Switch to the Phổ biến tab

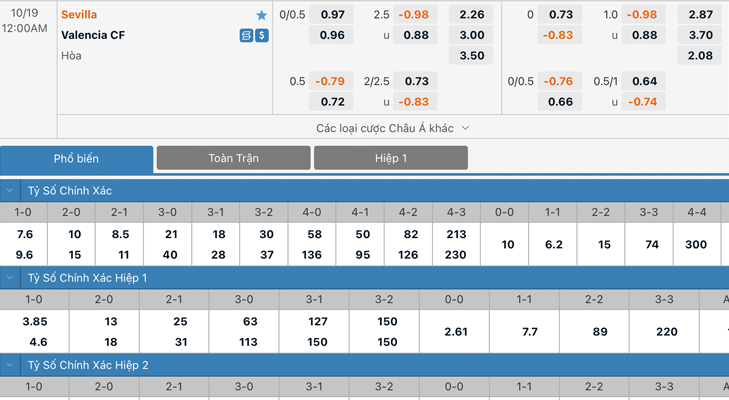click(x=76, y=159)
